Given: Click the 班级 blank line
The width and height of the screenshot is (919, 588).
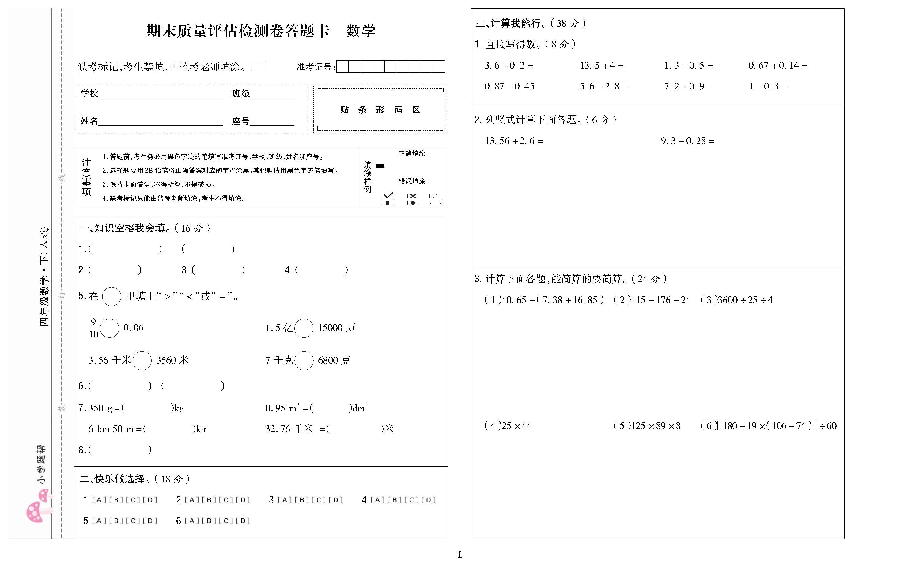Looking at the screenshot, I should click(272, 94).
